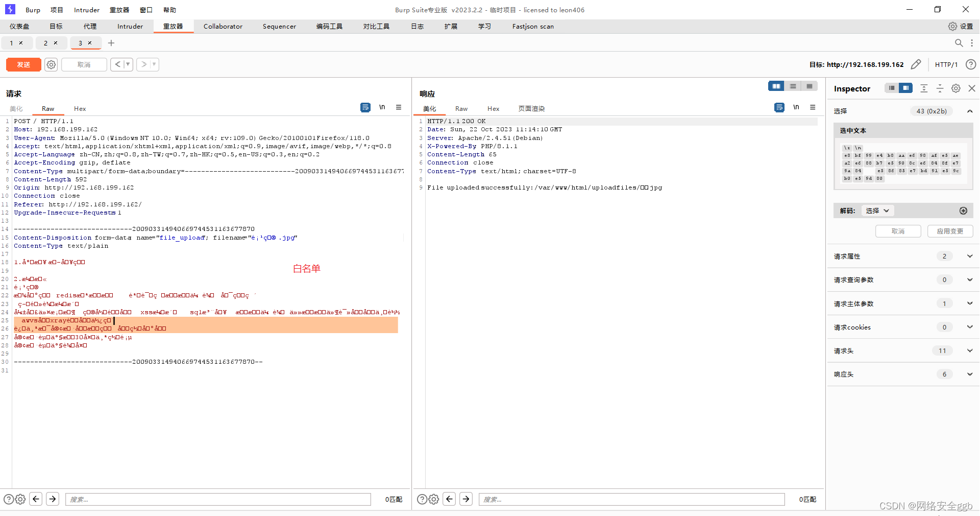Expand the 请求属性 request attributes section
This screenshot has height=516, width=980.
(x=969, y=256)
